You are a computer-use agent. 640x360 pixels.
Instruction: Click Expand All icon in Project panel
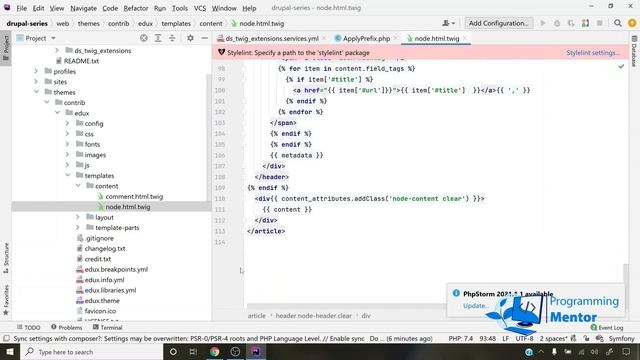click(158, 38)
